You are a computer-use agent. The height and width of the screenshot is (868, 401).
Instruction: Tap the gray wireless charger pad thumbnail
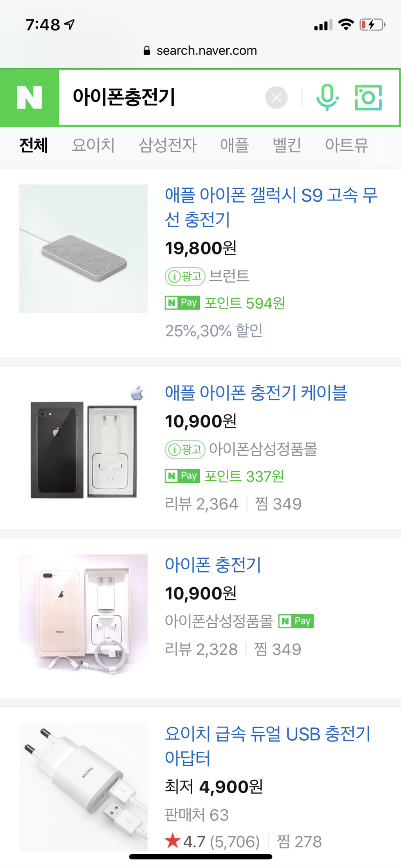(83, 249)
